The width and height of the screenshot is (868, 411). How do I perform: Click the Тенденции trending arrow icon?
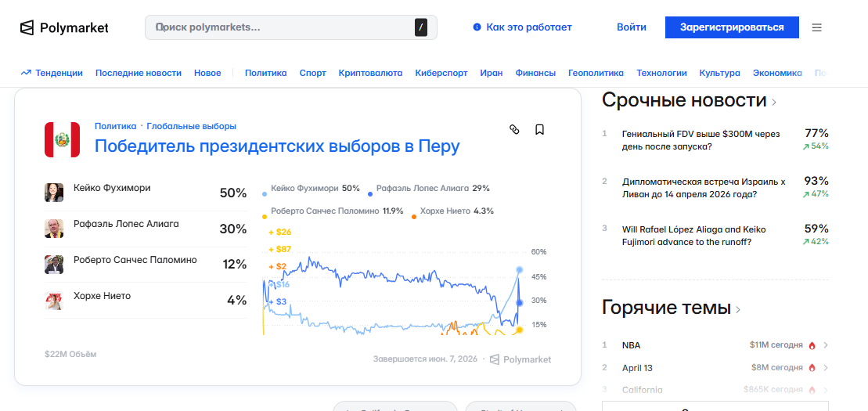click(x=26, y=73)
